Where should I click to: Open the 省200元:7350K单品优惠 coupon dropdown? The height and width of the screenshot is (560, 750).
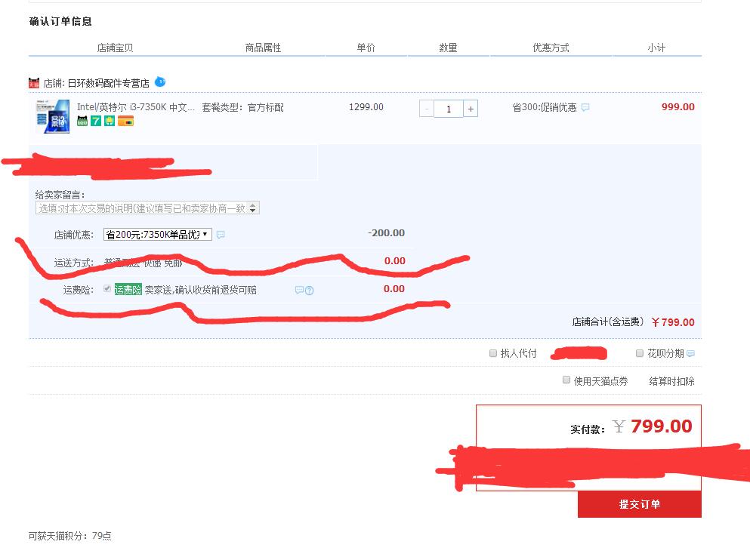coord(157,233)
